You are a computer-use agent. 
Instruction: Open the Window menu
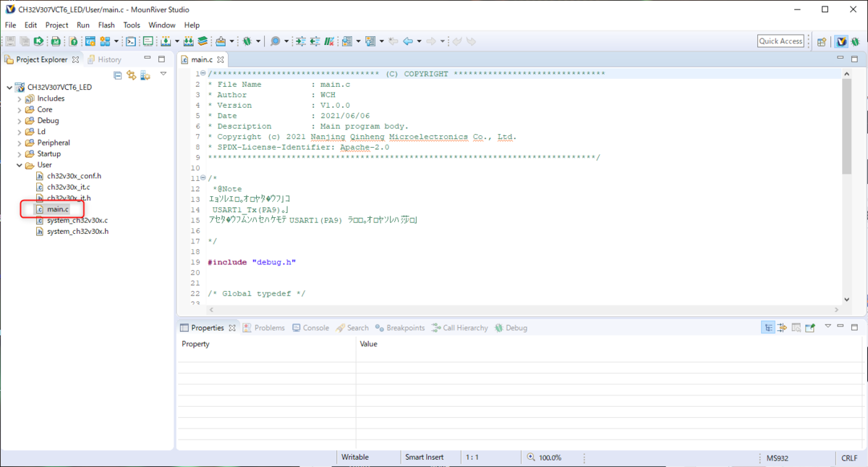tap(162, 25)
